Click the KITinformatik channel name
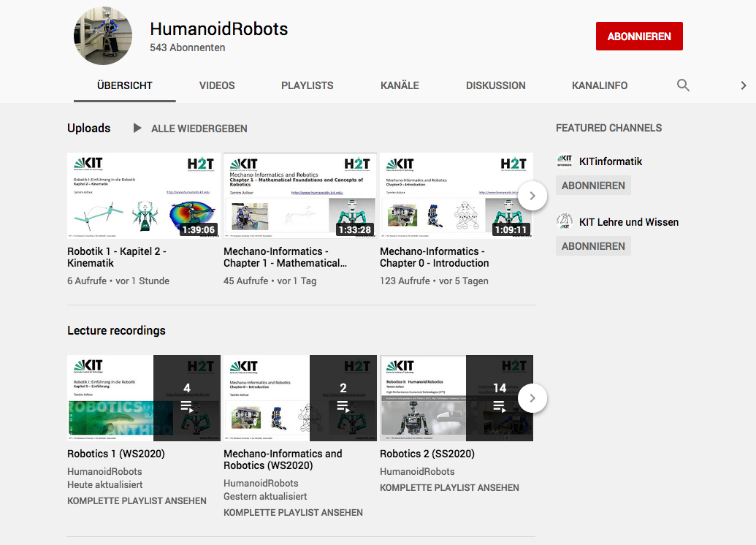Image resolution: width=756 pixels, height=545 pixels. [611, 161]
